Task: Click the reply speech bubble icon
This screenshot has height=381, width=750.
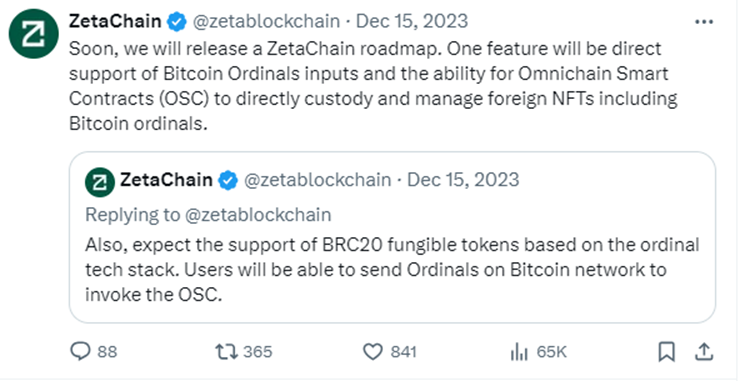Action: click(x=80, y=352)
